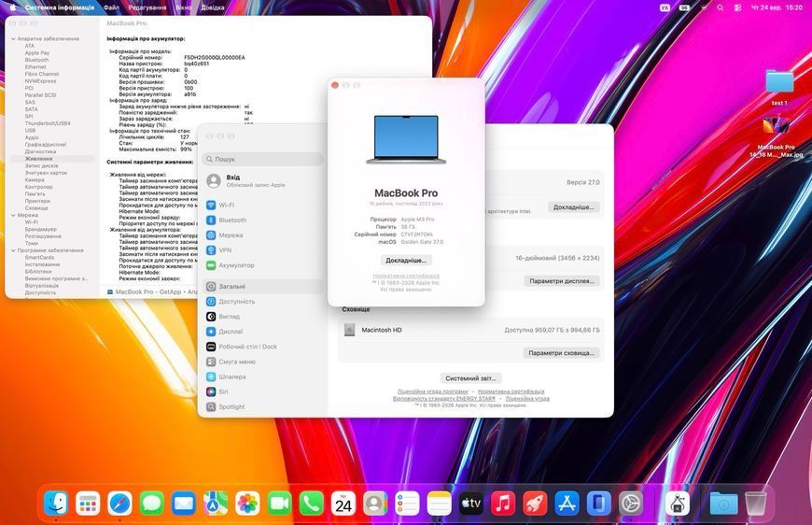Select Пам'ять in hardware list
This screenshot has height=525, width=812.
[35, 193]
